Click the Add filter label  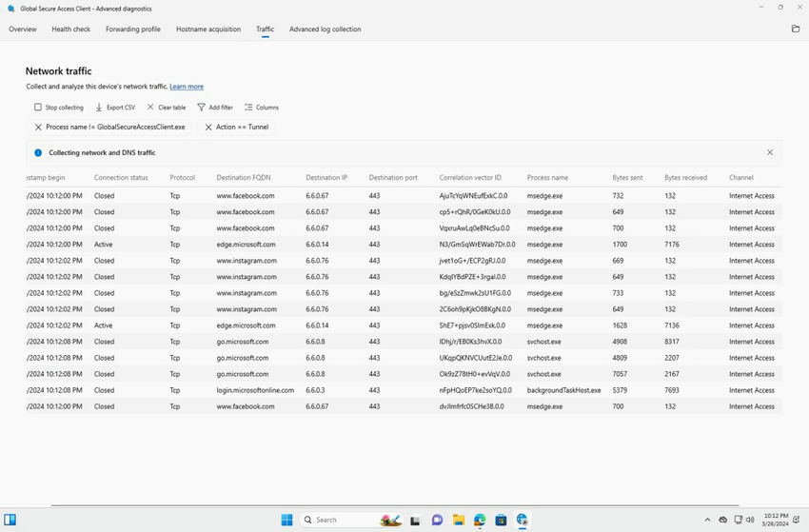point(221,108)
